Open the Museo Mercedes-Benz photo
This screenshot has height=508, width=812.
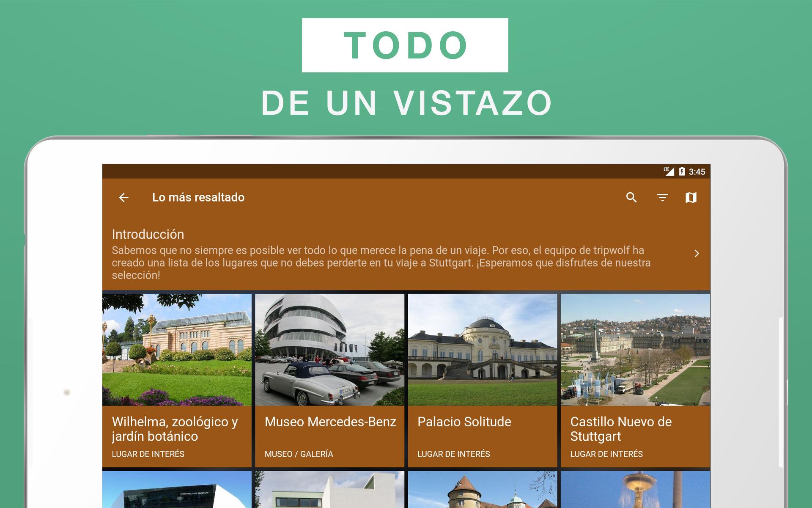tap(329, 350)
